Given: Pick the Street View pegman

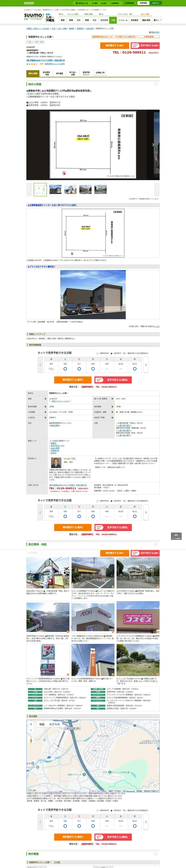Looking at the screenshot, I should (31, 741).
